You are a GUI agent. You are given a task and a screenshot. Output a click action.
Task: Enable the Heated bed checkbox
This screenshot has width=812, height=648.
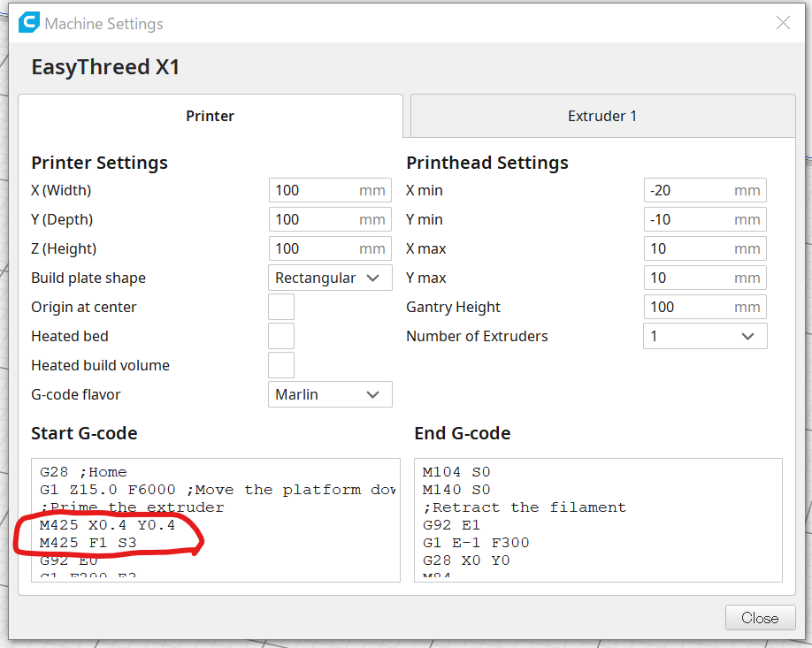281,336
